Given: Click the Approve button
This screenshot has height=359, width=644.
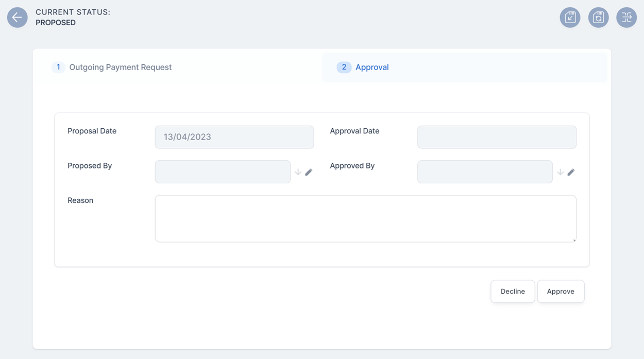Looking at the screenshot, I should (x=561, y=291).
